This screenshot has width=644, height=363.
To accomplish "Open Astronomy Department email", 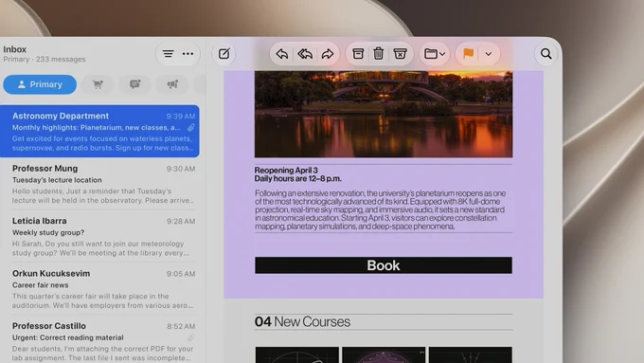I will (99, 131).
